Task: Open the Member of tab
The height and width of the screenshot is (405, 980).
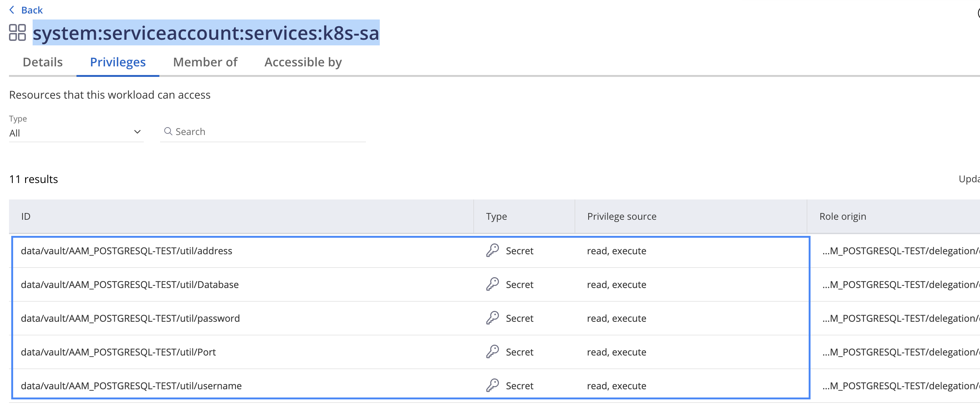Action: click(205, 62)
